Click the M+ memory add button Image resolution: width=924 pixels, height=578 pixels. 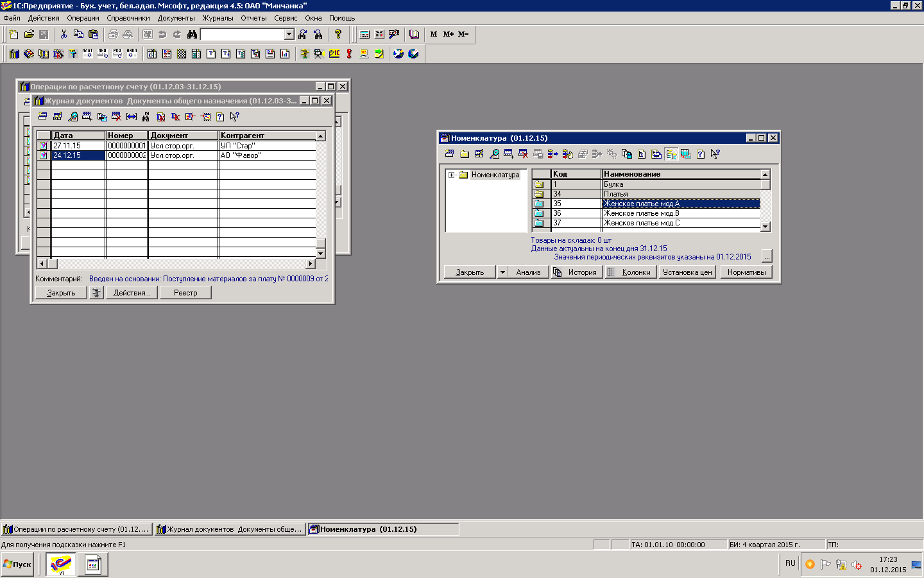(449, 34)
